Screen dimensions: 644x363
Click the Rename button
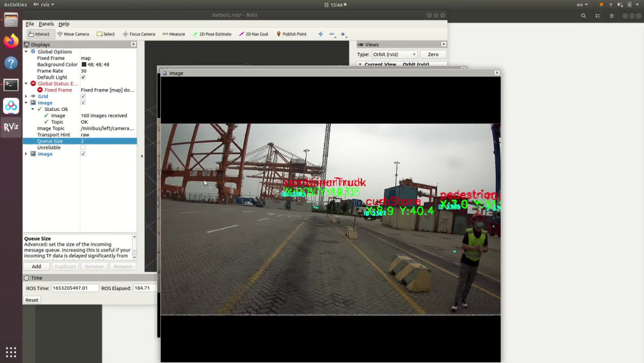click(x=123, y=266)
